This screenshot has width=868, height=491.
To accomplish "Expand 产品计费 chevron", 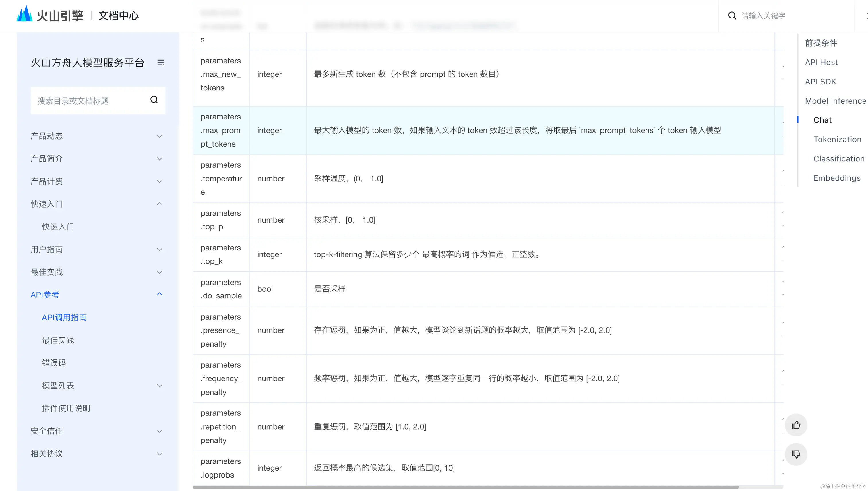I will click(x=160, y=181).
